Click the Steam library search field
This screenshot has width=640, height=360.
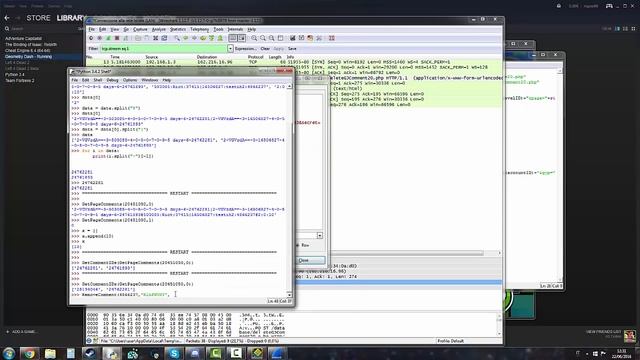tap(41, 29)
